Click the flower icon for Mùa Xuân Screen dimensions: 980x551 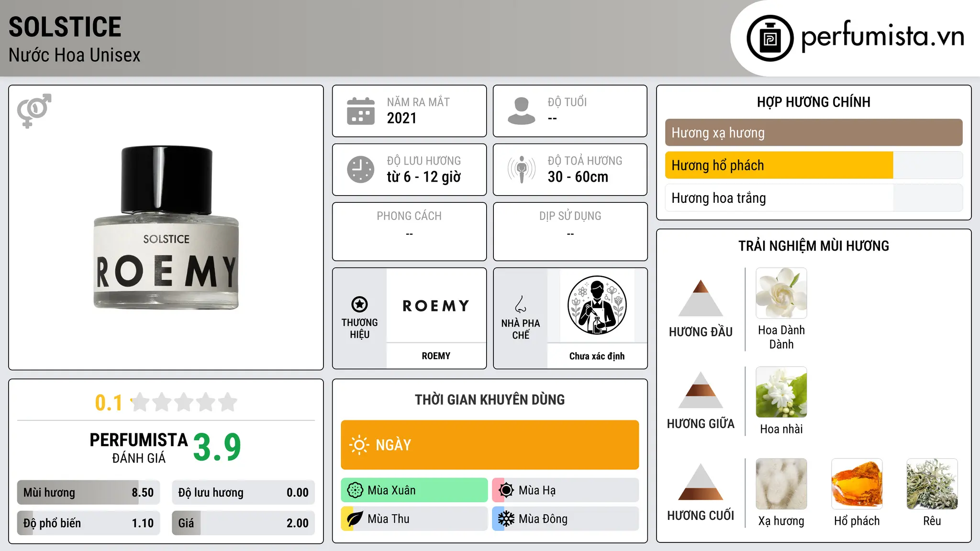point(355,490)
